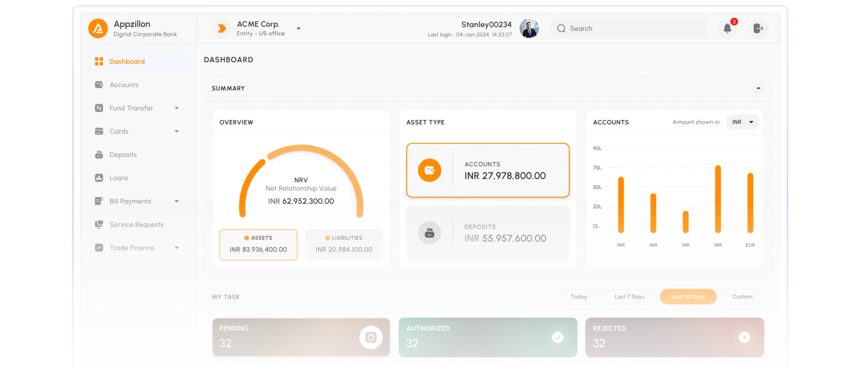Click the pending tasks refresh icon
The image size is (868, 367).
point(371,337)
